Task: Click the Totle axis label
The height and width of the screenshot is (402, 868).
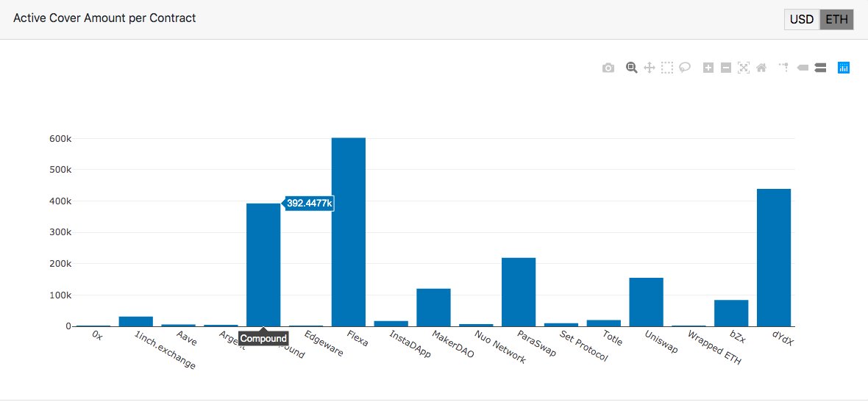Action: pyautogui.click(x=612, y=338)
